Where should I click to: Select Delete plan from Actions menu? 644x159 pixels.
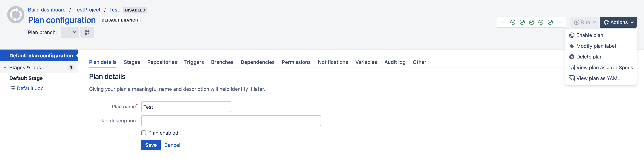tap(589, 57)
